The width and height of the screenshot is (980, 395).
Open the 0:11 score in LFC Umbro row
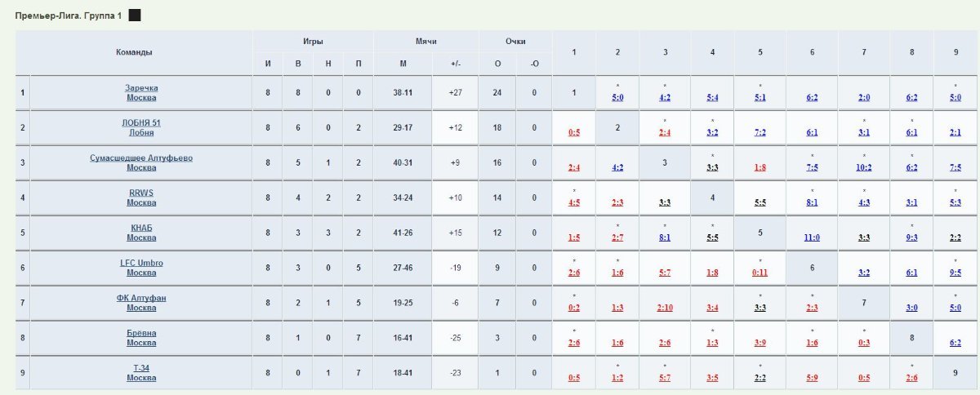pyautogui.click(x=760, y=273)
